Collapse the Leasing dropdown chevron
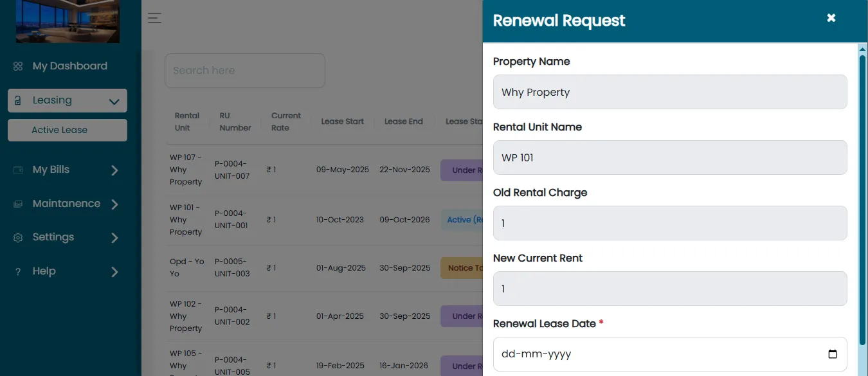Viewport: 868px width, 376px height. click(x=114, y=101)
